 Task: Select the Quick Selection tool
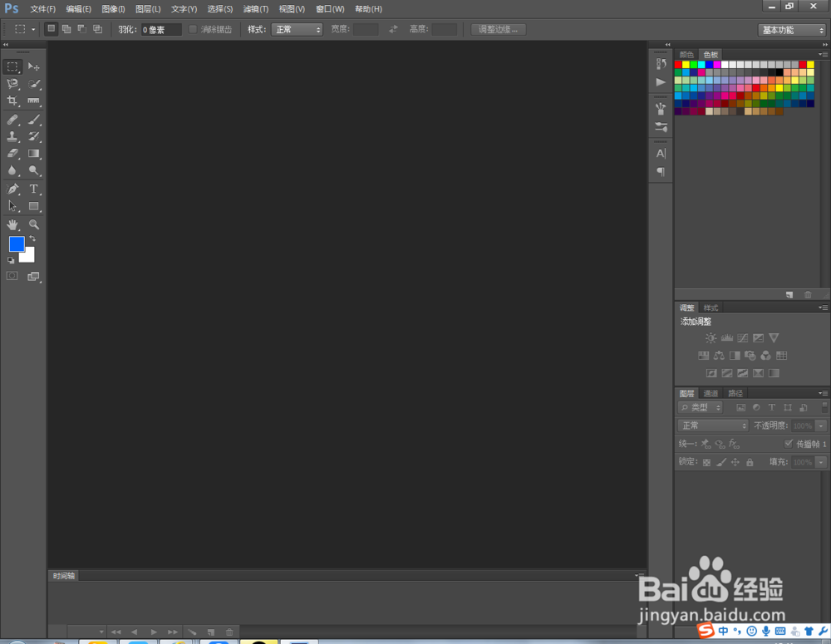point(34,84)
